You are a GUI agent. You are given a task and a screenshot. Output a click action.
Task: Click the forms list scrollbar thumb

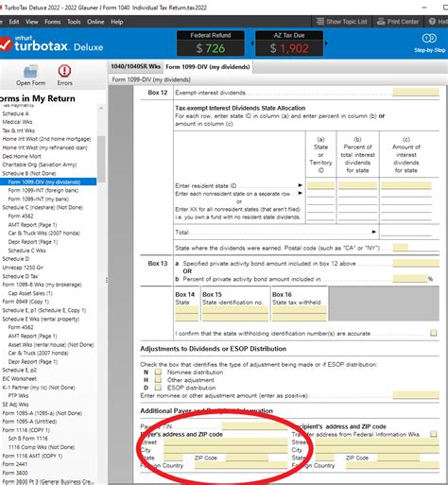coord(101,159)
